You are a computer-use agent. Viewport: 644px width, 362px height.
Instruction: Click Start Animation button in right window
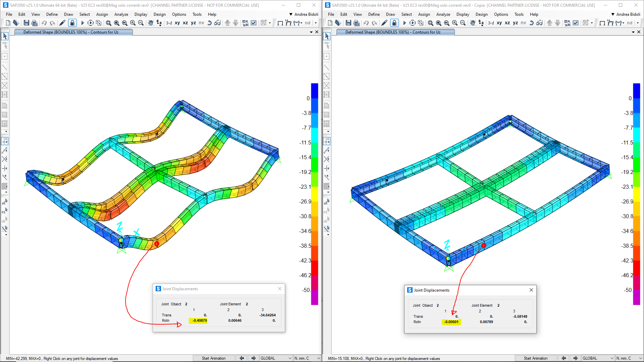coord(536,358)
